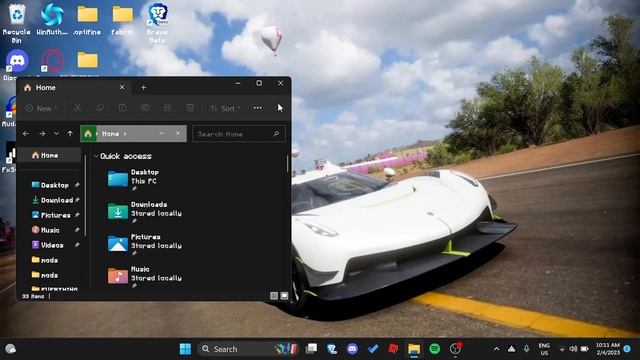Go back with the Back arrow
Viewport: 640px width, 360px height.
[x=26, y=133]
